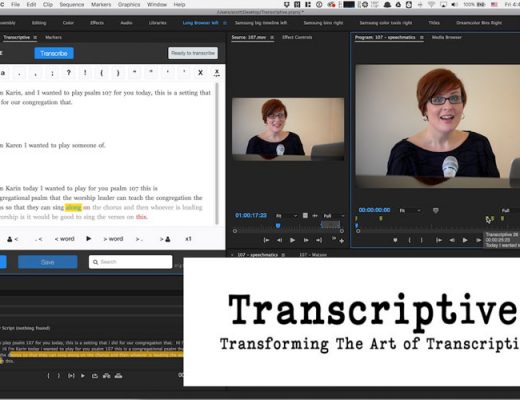Jump to next speaker in Transcriptive

[x=165, y=239]
